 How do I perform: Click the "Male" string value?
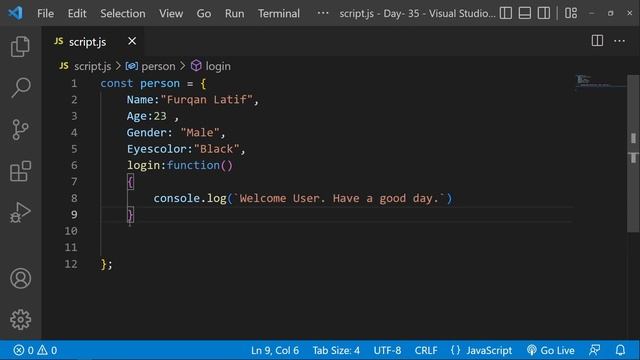click(200, 133)
